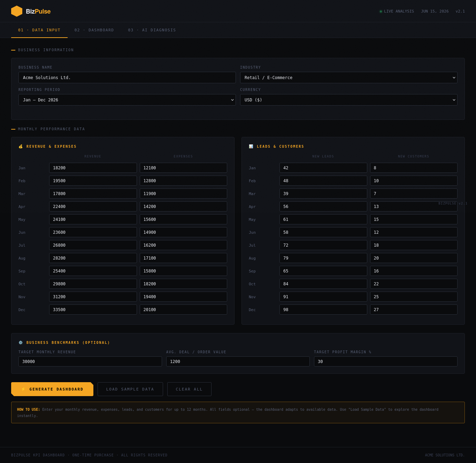Click the Sep expenses field 15800

(183, 271)
